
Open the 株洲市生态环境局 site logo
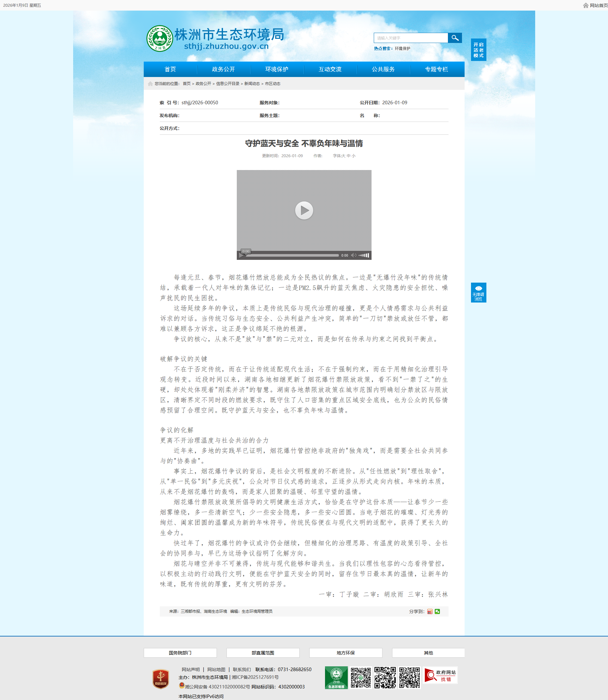pos(215,39)
